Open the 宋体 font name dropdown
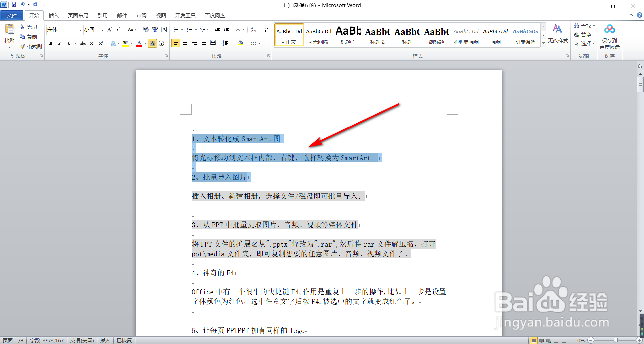This screenshot has width=644, height=344. pos(80,30)
